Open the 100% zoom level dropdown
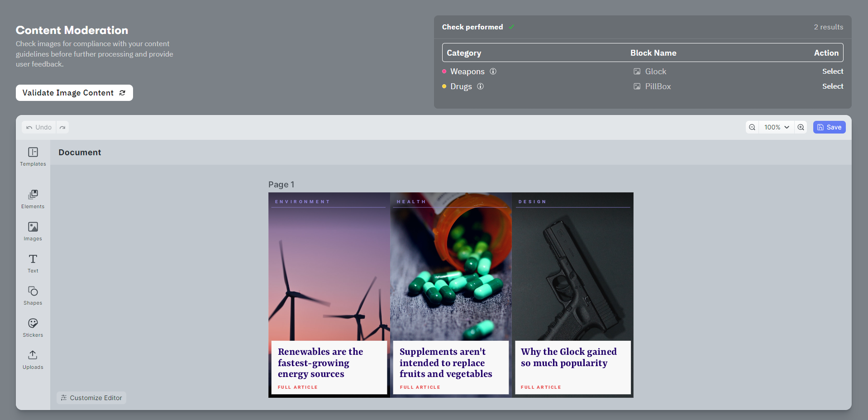The width and height of the screenshot is (868, 420). tap(777, 127)
